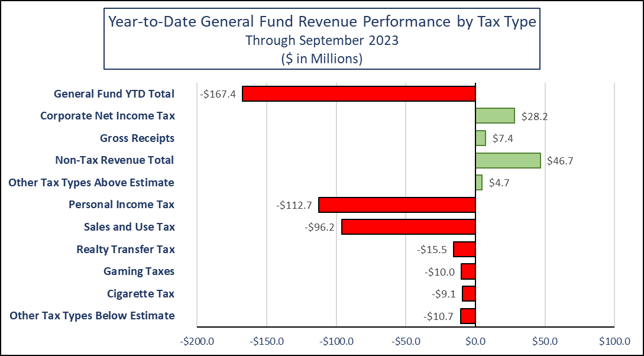This screenshot has width=644, height=356.
Task: Click the chart title box
Action: (322, 40)
